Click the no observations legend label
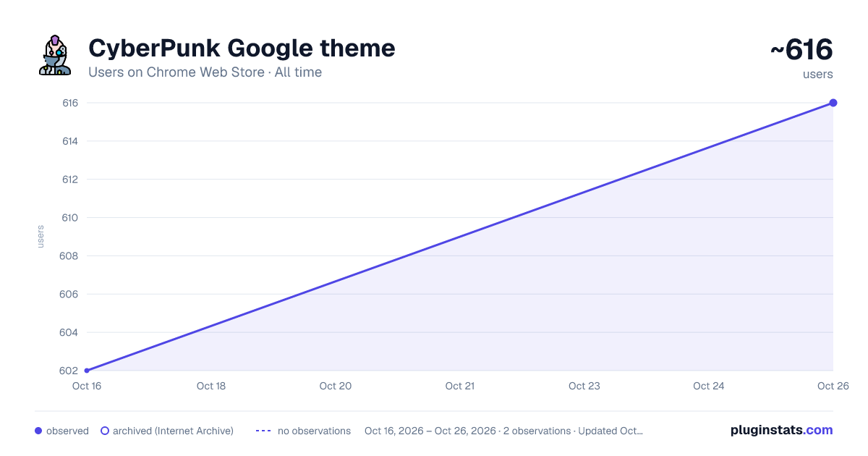The image size is (868, 456). tap(314, 431)
